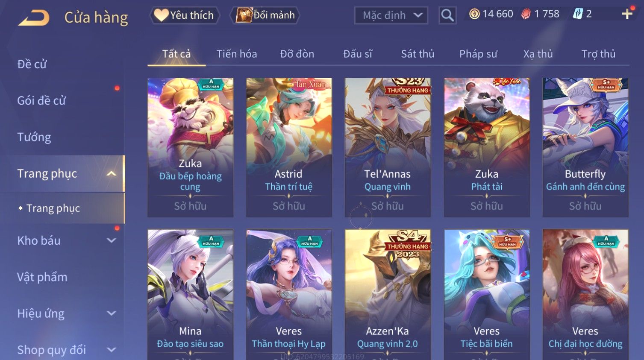Viewport: 644px width, 360px height.
Task: Switch to the Pháp sư tab
Action: point(478,54)
